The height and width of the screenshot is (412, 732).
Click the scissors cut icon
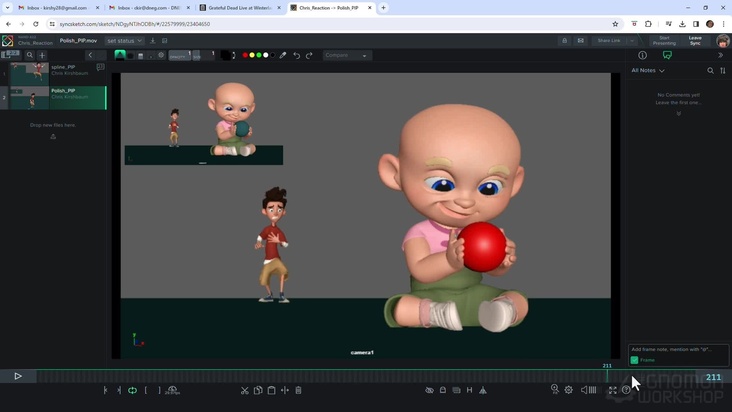[x=245, y=390]
